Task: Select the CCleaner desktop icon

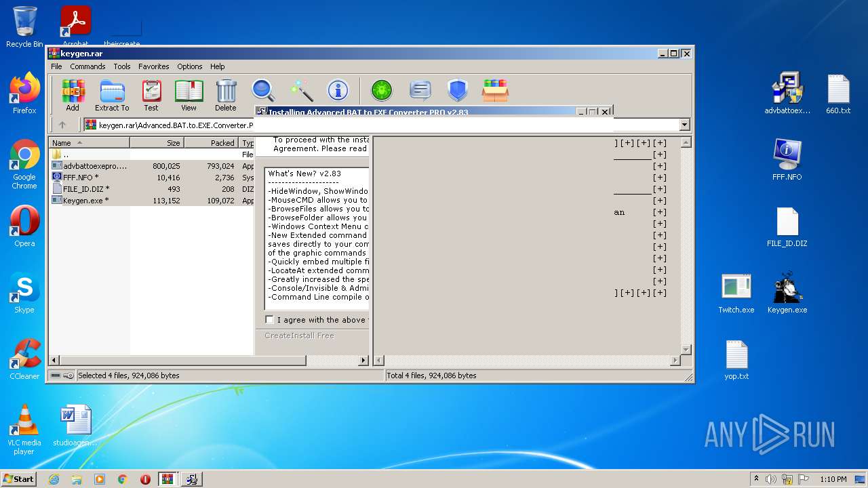Action: point(24,359)
